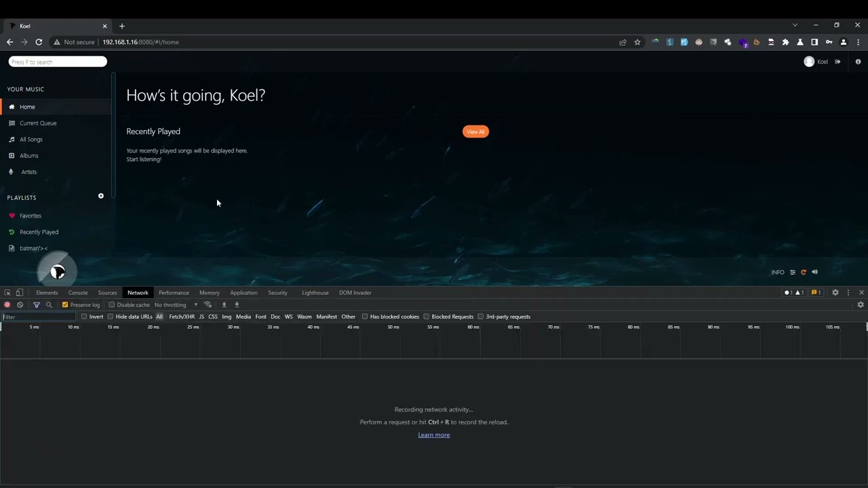Switch to the Sources tab

(108, 293)
